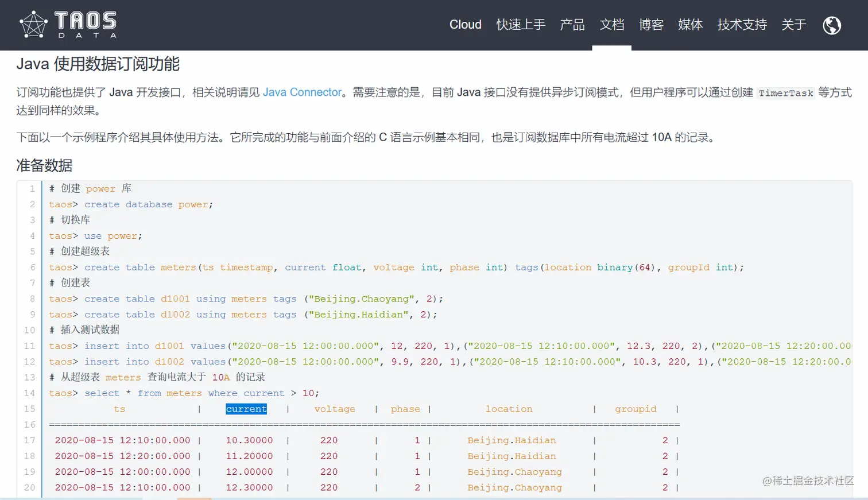Image resolution: width=868 pixels, height=500 pixels.
Task: Open the 技术支持 menu item
Action: (x=742, y=25)
